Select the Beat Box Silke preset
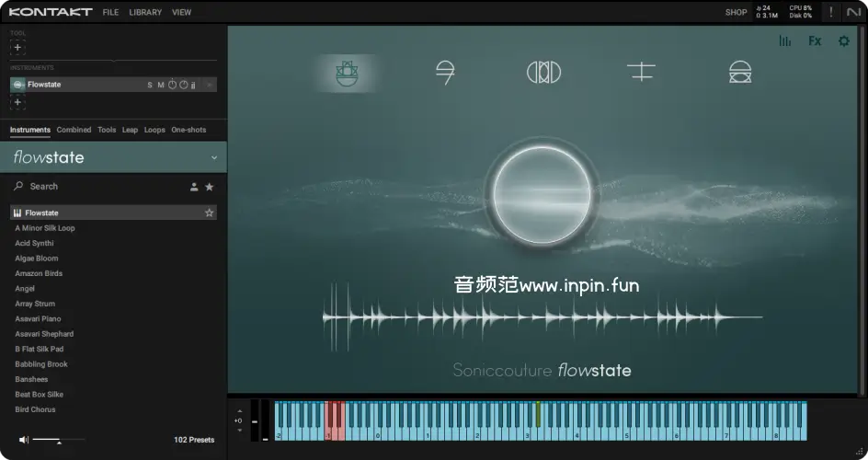868x460 pixels. pos(40,395)
